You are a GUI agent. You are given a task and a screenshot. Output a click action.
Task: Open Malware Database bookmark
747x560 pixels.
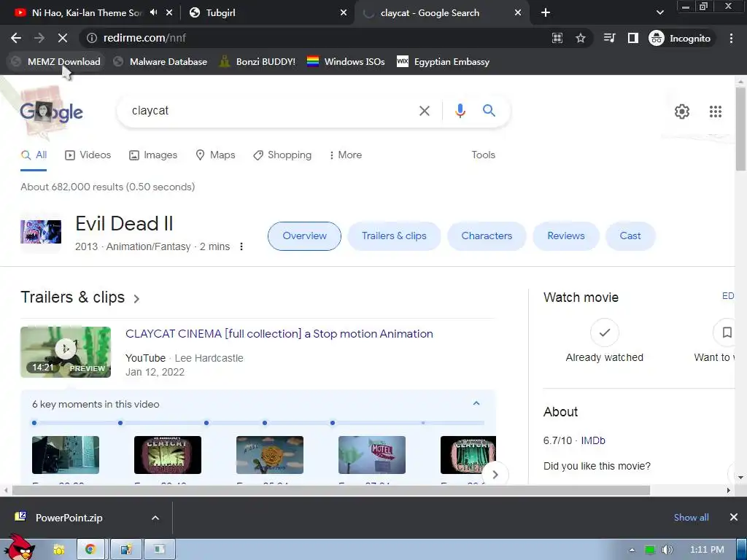coord(161,62)
